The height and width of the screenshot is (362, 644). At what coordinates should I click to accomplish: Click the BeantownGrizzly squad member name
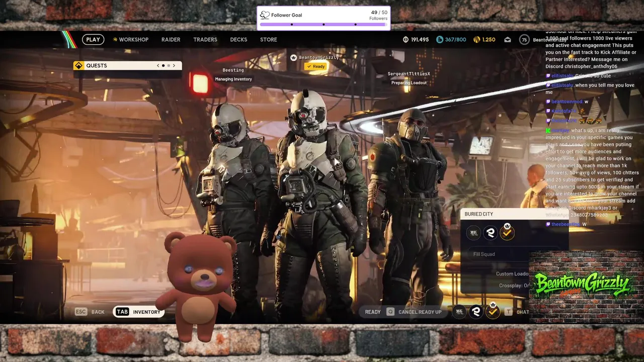pos(319,57)
